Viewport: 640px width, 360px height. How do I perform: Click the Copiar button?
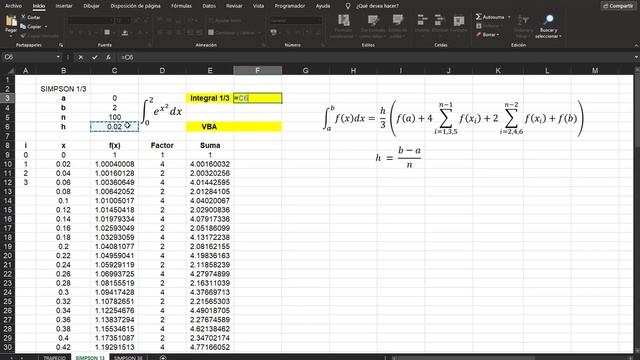[31, 27]
